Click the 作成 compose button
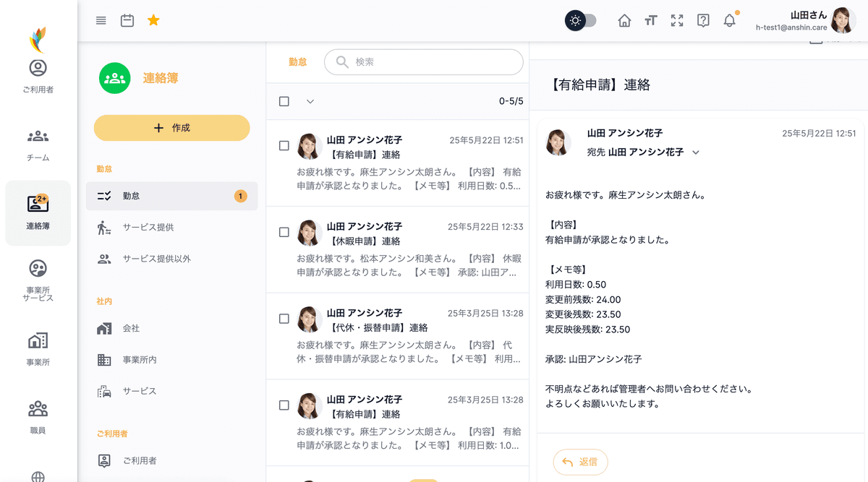The height and width of the screenshot is (482, 868). [x=172, y=128]
